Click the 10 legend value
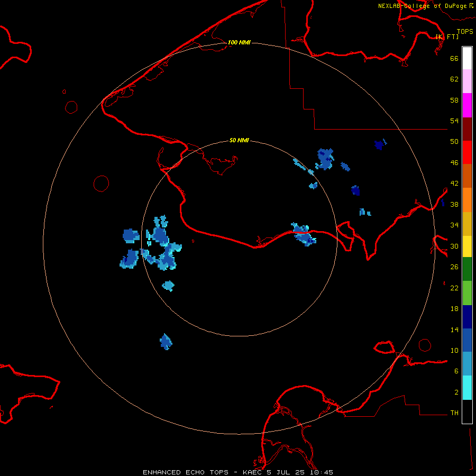Screen dimensions: 476x476 [454, 350]
